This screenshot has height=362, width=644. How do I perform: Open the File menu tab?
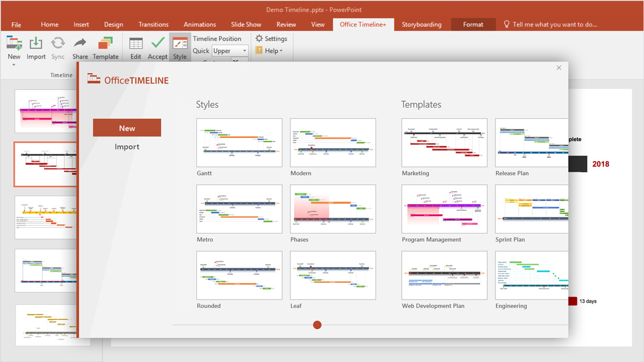click(16, 25)
